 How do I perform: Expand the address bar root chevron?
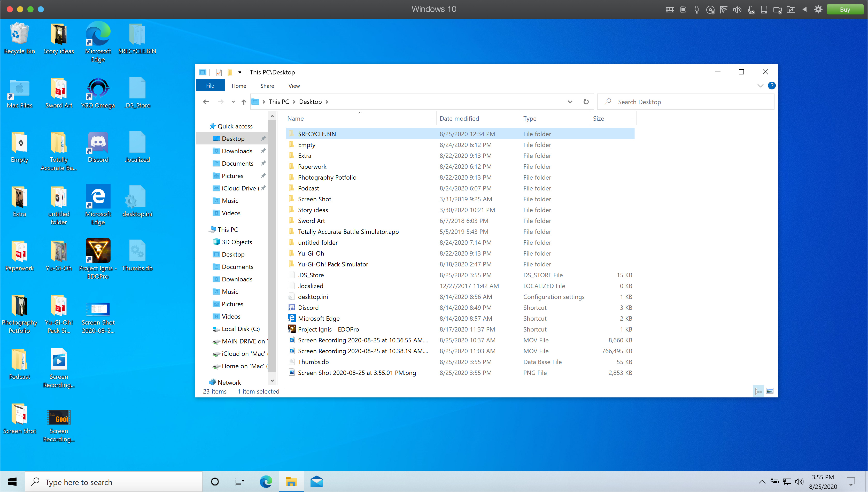tap(263, 102)
